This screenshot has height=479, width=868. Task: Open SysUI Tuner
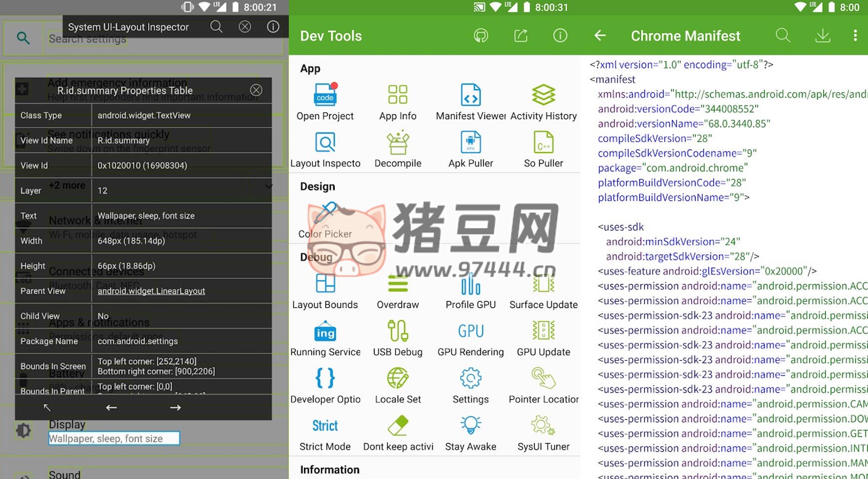coord(543,434)
